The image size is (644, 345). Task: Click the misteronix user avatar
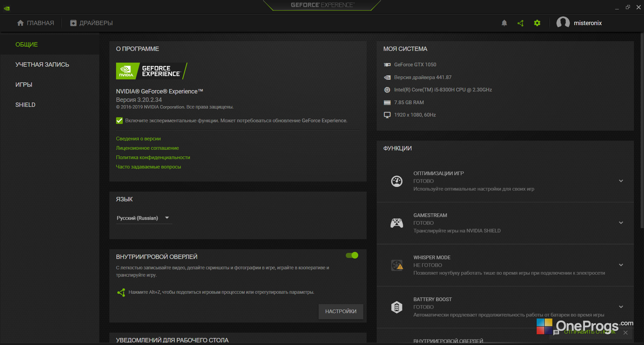coord(563,23)
